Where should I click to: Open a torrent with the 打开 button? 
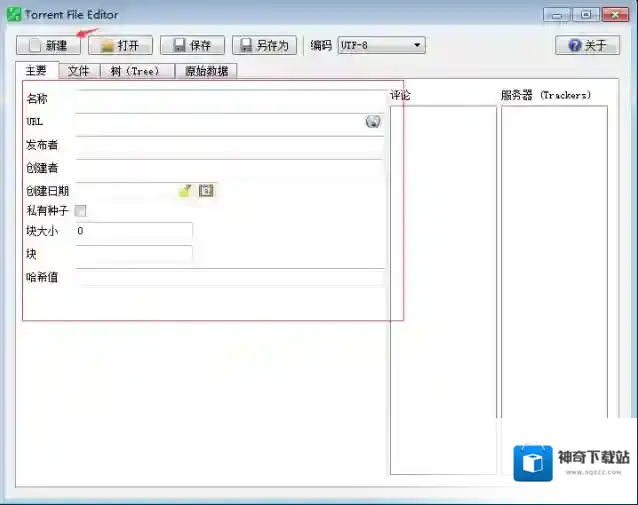[x=120, y=46]
